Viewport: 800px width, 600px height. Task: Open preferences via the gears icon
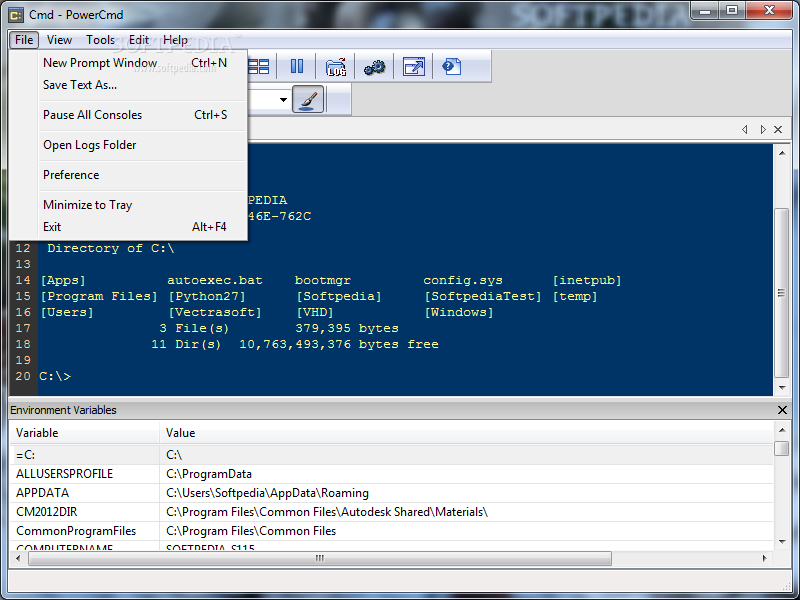[374, 67]
